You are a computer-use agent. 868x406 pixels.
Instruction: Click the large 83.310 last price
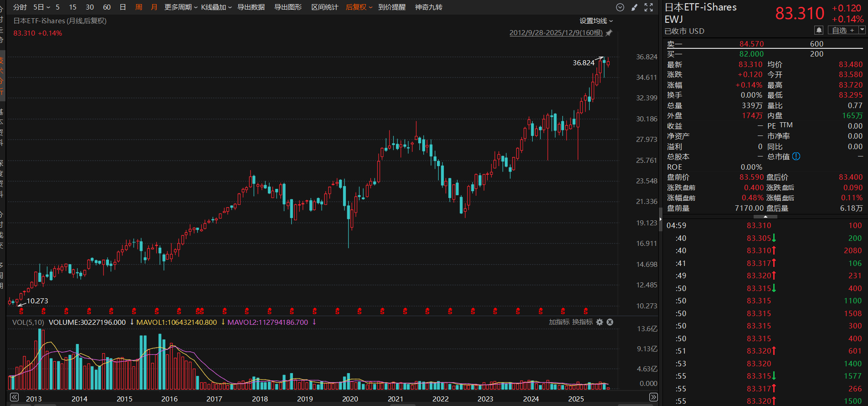800,13
